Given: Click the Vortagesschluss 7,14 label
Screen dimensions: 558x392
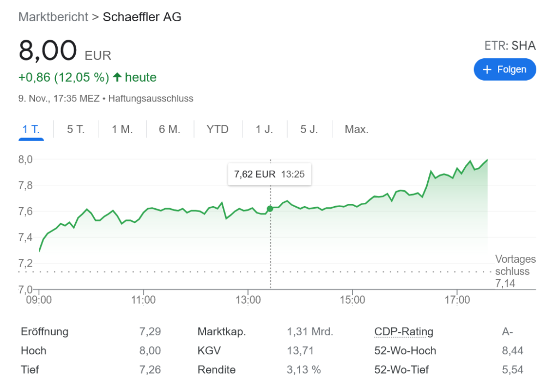Looking at the screenshot, I should pos(515,271).
